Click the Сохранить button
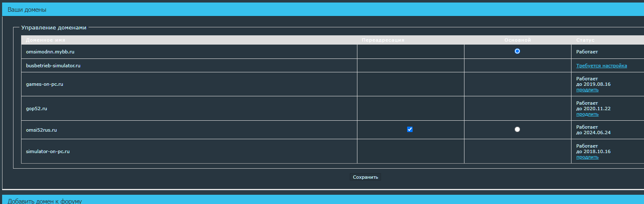 pyautogui.click(x=365, y=177)
